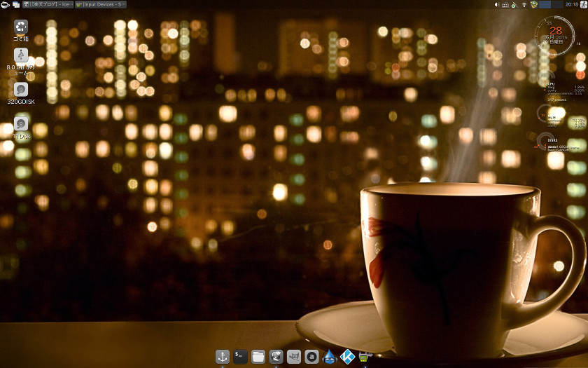Switch to the 楽天ブログ Ice window

pyautogui.click(x=48, y=4)
